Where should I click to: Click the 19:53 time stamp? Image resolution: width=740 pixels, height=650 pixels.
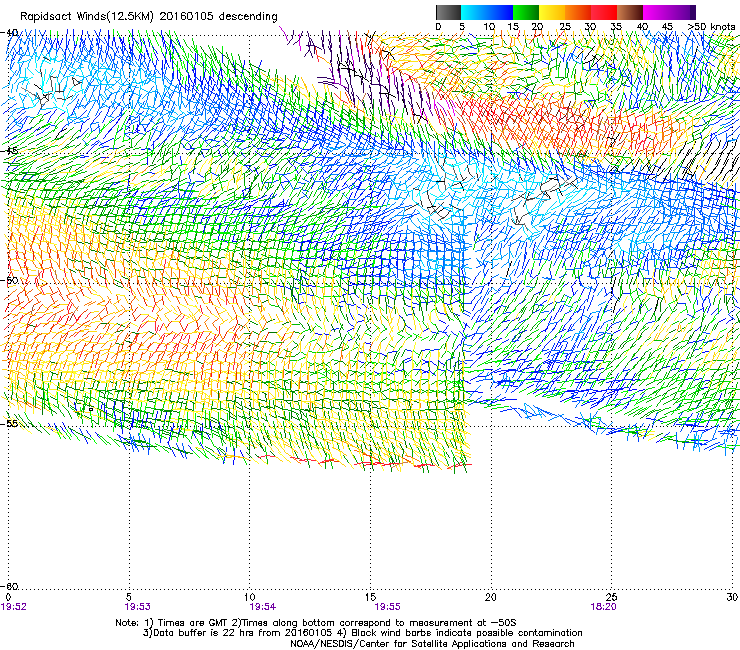pos(137,607)
